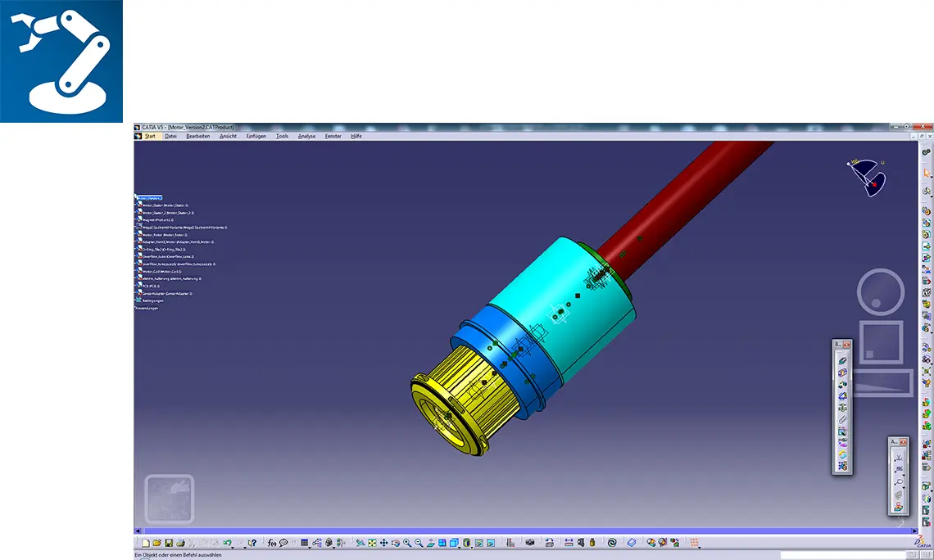Click the Fit All In icon
The image size is (934, 560).
pos(372,543)
